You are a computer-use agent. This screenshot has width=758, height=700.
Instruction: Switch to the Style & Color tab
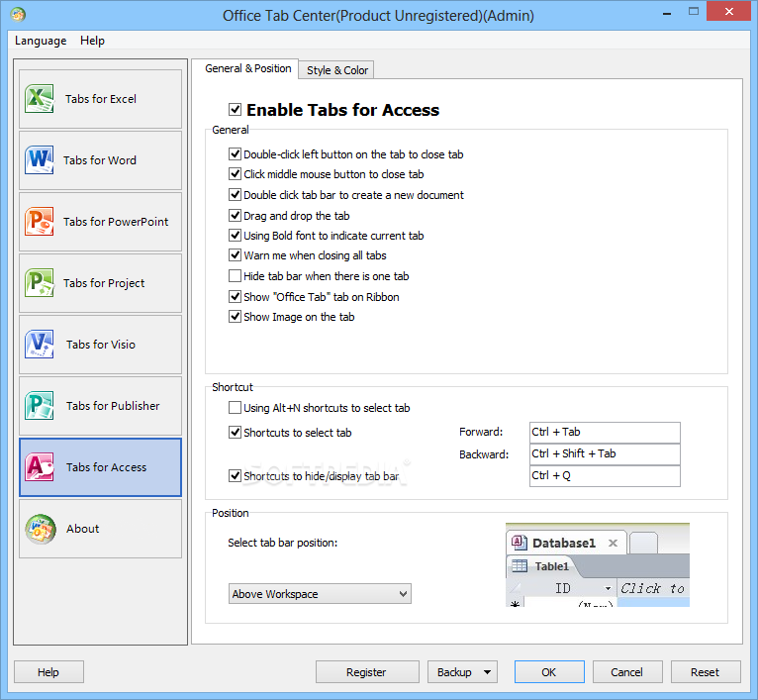pos(336,70)
